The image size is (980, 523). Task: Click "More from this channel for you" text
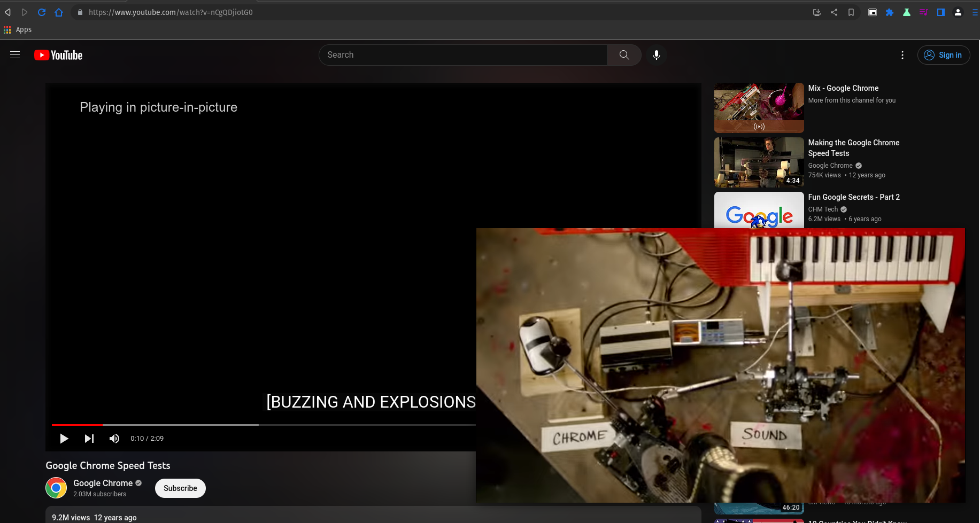tap(852, 100)
